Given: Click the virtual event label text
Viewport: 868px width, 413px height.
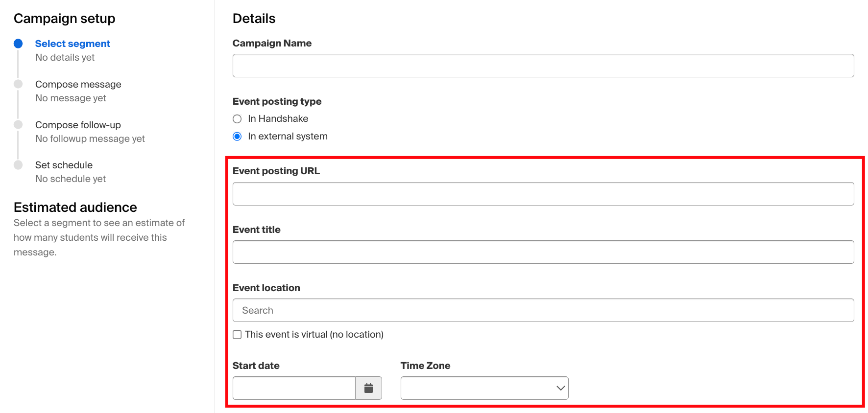Looking at the screenshot, I should click(314, 335).
